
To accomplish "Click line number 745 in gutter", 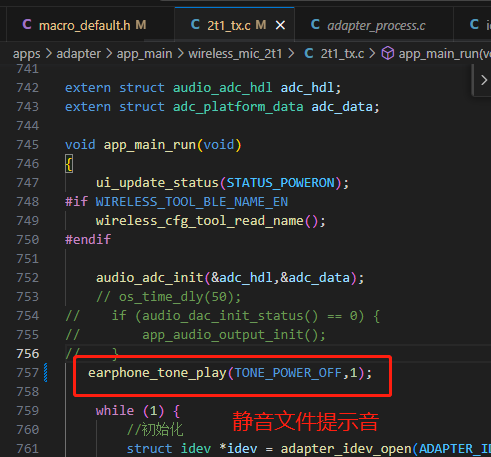I will coord(28,145).
